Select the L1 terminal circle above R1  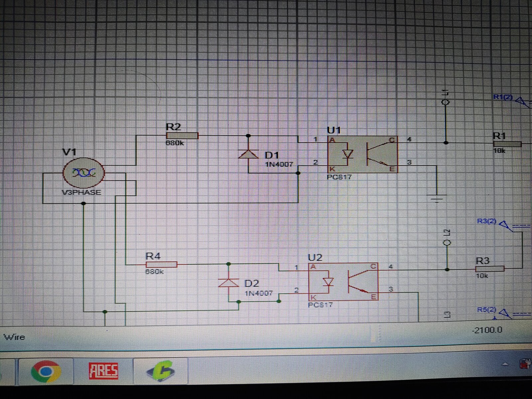click(x=446, y=102)
